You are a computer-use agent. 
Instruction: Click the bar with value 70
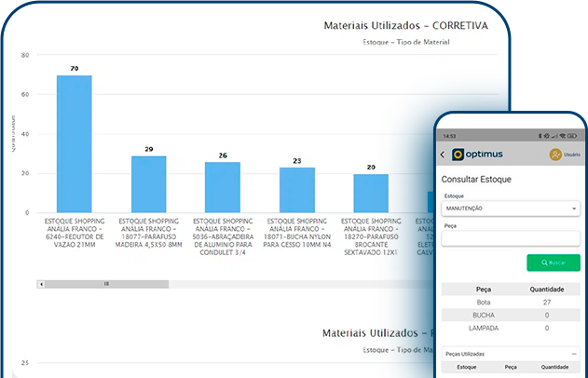(x=75, y=143)
